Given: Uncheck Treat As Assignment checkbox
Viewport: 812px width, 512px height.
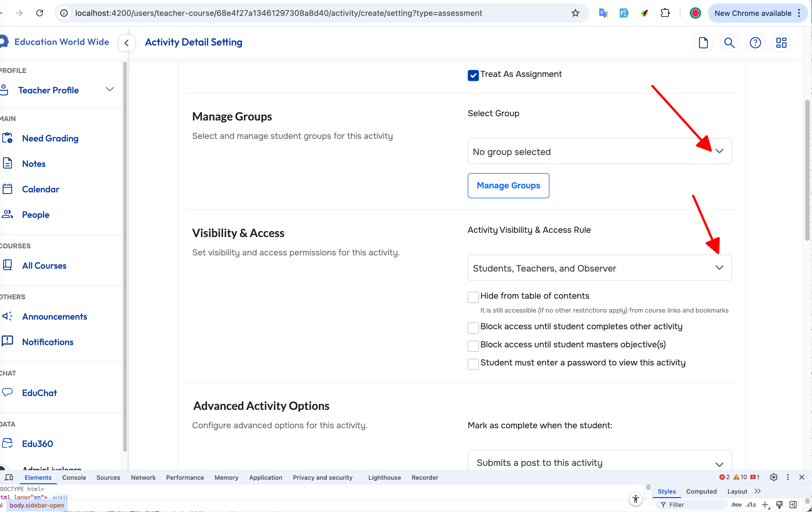Looking at the screenshot, I should (473, 75).
